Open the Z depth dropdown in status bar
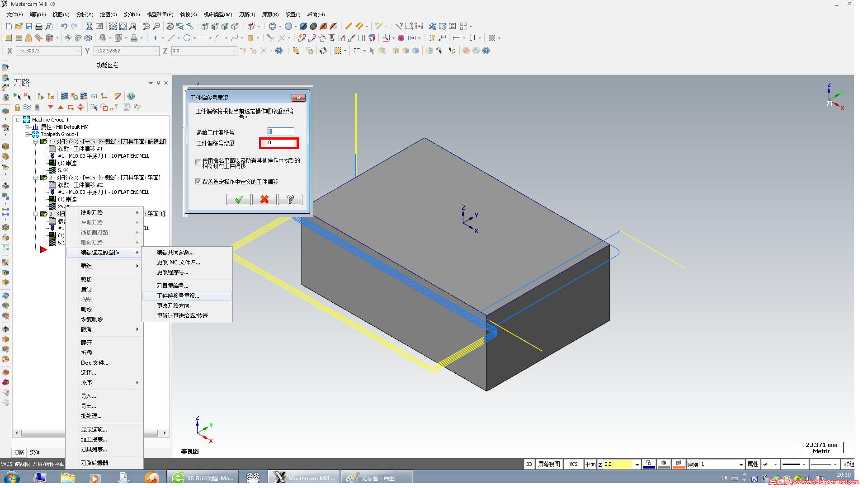 coord(637,465)
